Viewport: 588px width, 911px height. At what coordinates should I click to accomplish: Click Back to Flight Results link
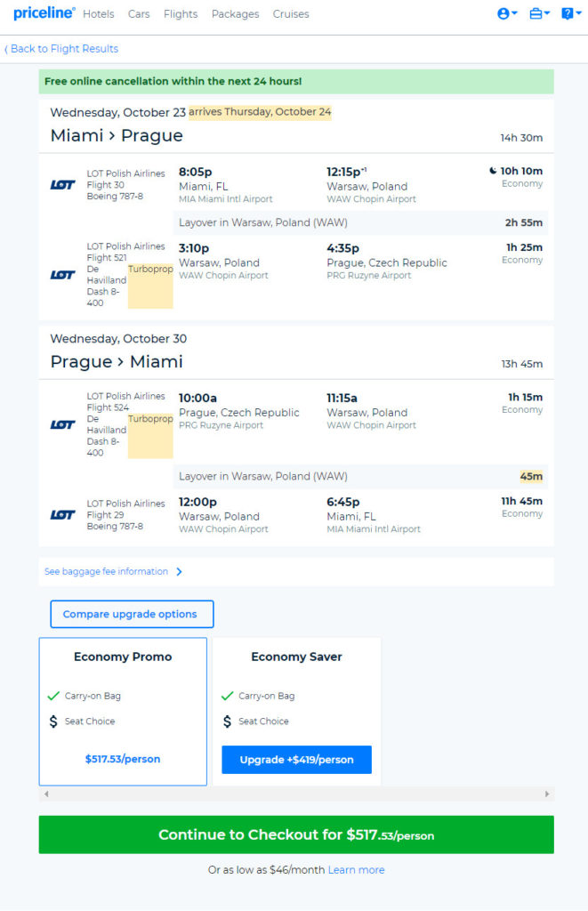61,49
